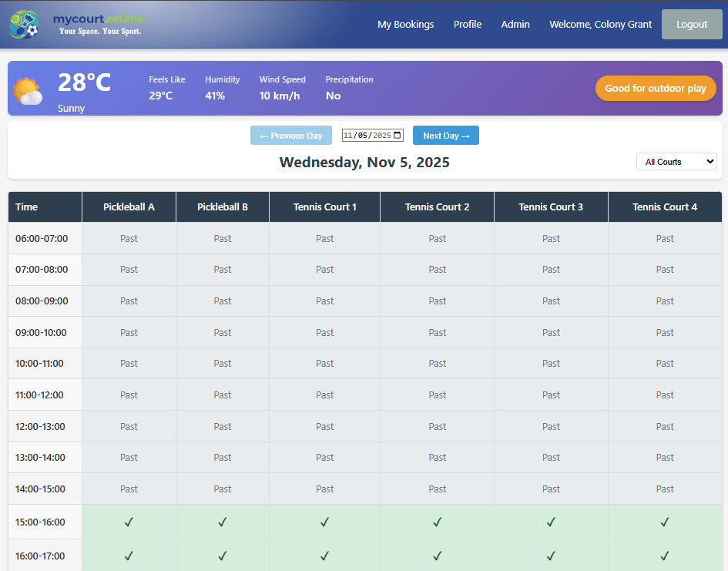Expand the All Courts dropdown

point(676,162)
